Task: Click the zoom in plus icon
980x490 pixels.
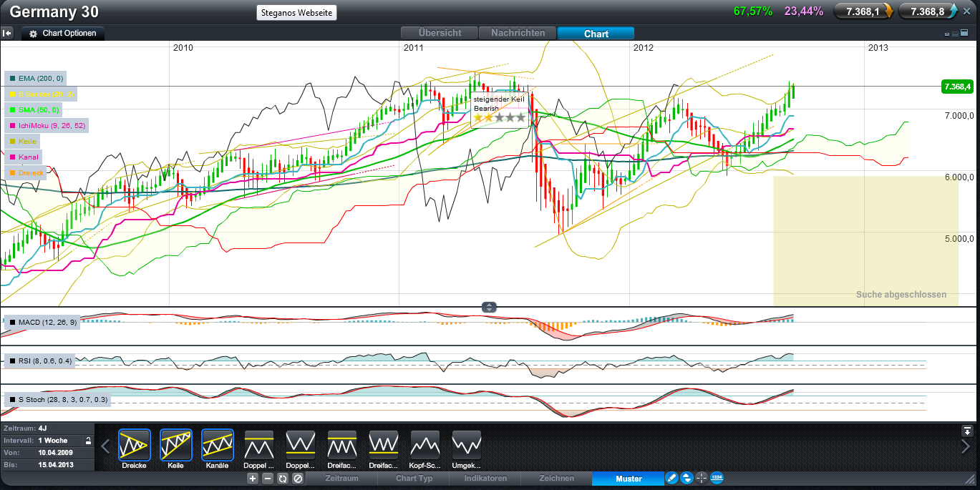Action: (253, 479)
